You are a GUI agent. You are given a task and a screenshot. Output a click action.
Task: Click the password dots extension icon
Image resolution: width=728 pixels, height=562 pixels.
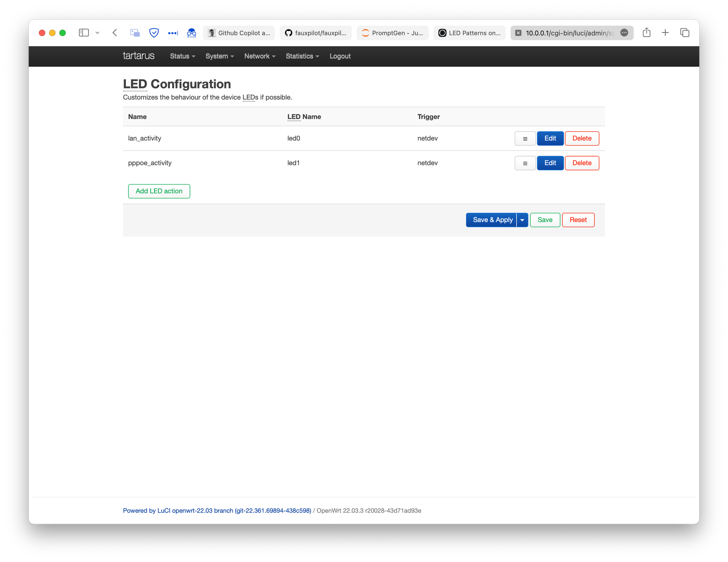click(173, 33)
